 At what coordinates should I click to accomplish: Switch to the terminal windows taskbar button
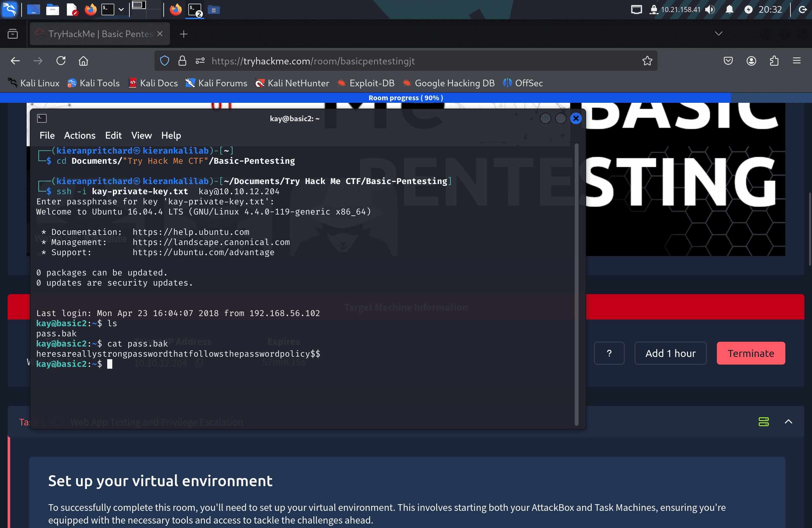(195, 10)
